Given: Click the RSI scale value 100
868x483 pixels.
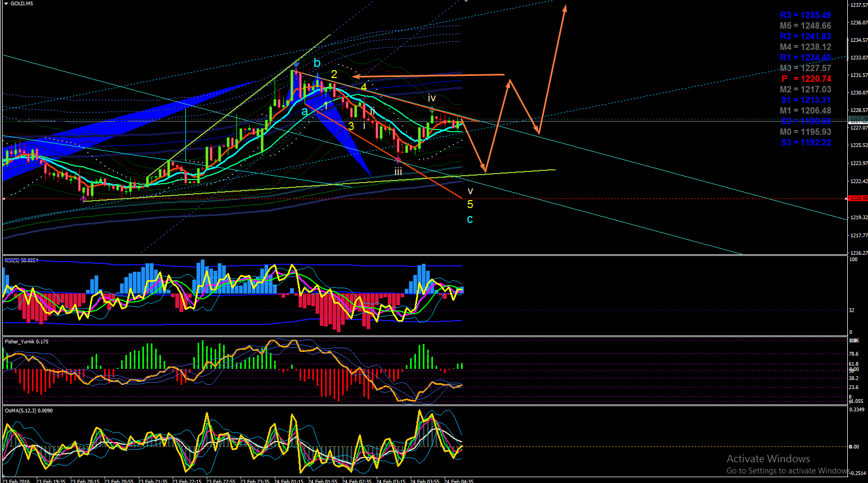Looking at the screenshot, I should pos(854,260).
